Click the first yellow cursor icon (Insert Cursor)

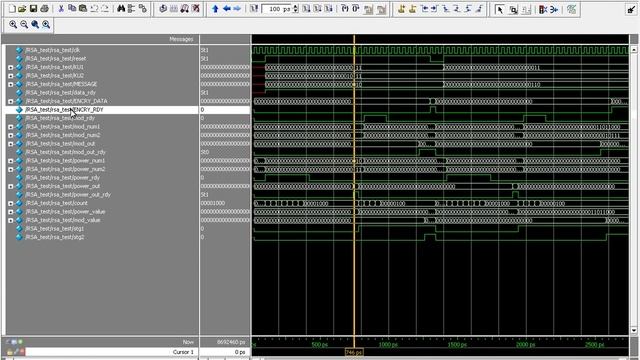point(402,9)
